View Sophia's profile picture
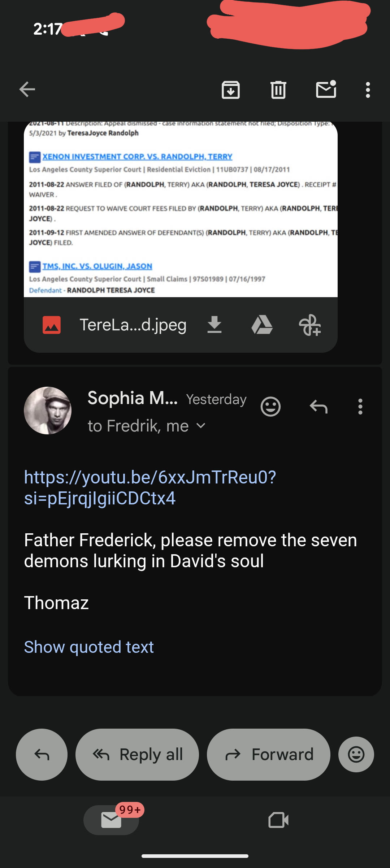 click(x=48, y=411)
